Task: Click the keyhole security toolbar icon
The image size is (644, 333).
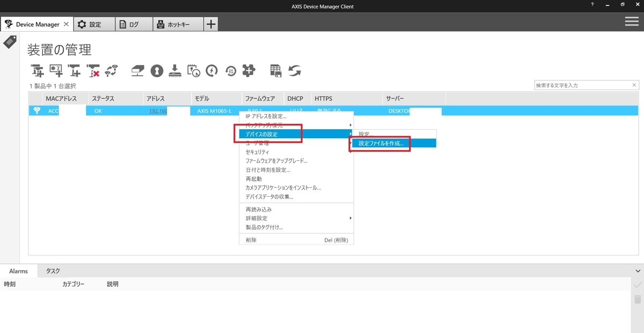Action: (x=156, y=70)
